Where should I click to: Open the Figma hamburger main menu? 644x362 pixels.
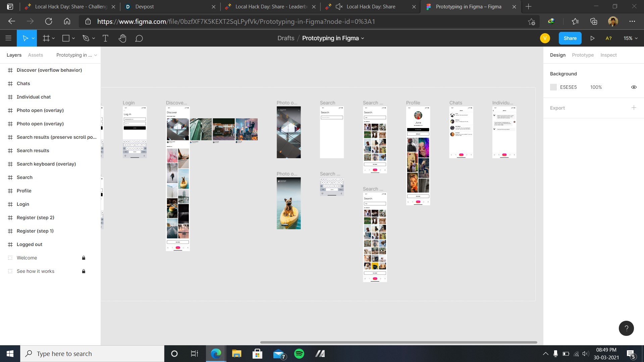coord(8,38)
